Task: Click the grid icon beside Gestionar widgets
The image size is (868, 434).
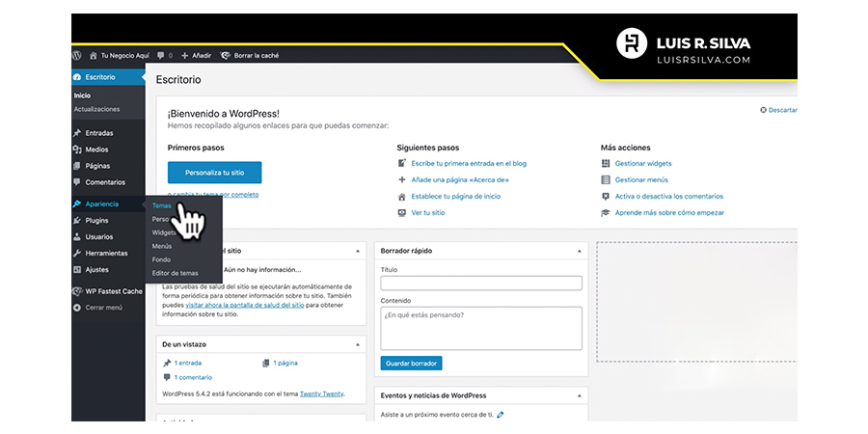Action: click(x=606, y=164)
